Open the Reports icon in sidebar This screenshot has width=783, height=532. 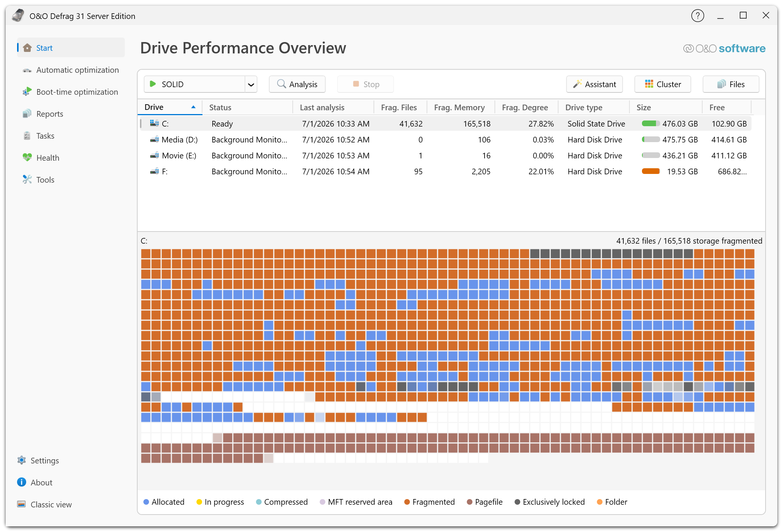click(27, 114)
